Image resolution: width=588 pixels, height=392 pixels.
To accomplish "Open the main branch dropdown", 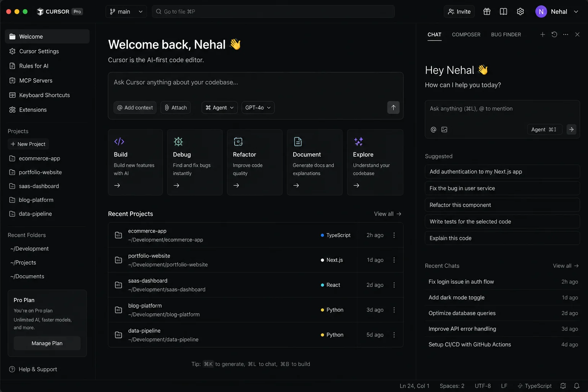I will (126, 11).
